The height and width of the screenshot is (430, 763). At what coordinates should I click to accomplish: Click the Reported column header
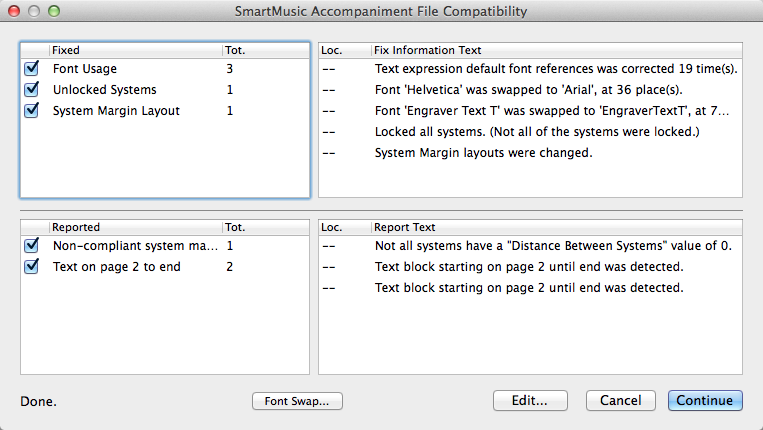pyautogui.click(x=136, y=227)
